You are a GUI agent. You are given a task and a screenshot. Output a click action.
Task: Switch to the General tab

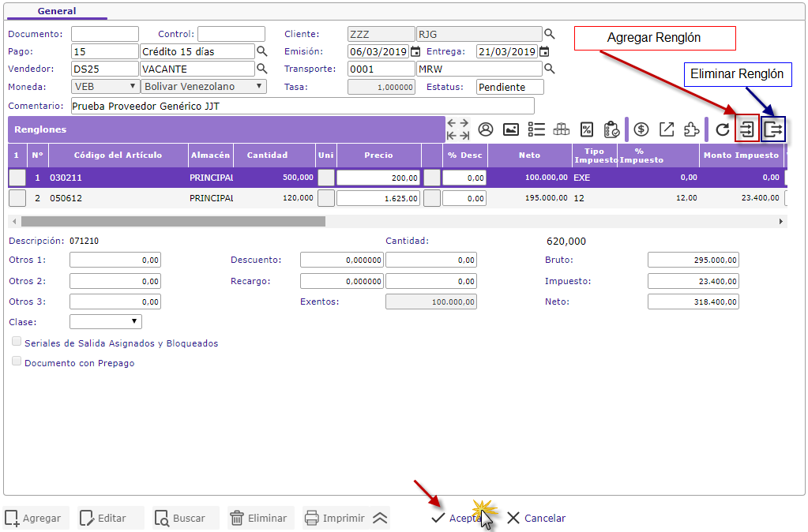coord(57,11)
